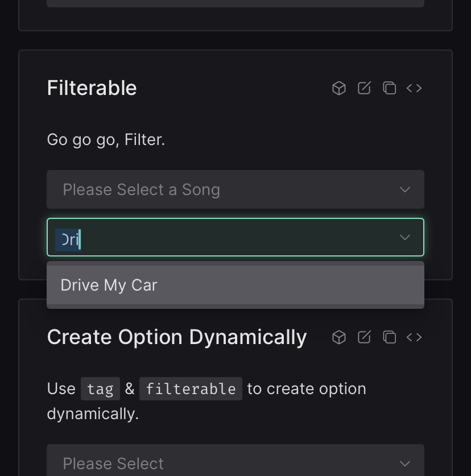Image resolution: width=471 pixels, height=476 pixels.
Task: Select the Drive My Car option
Action: (x=108, y=285)
